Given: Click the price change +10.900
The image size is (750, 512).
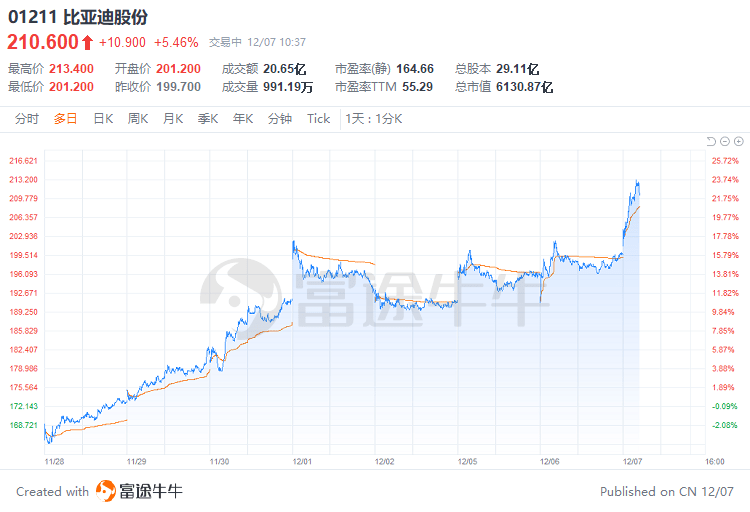Looking at the screenshot, I should pyautogui.click(x=122, y=43).
